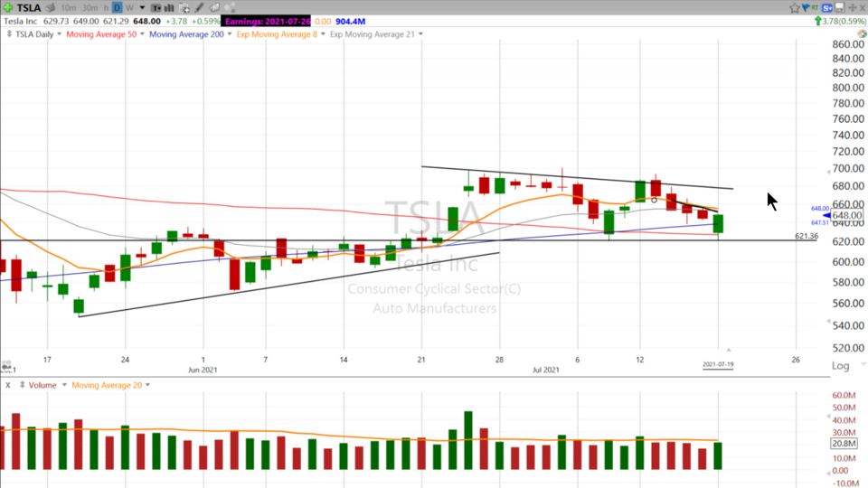Open the Volume indicator dropdown
Viewport: 868px width, 488px height.
pos(64,385)
